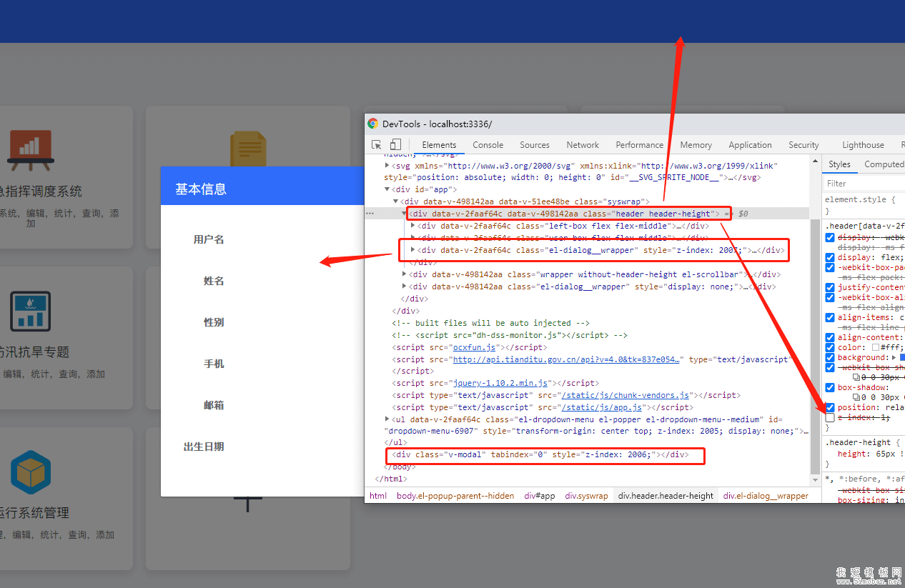This screenshot has width=905, height=588.
Task: Select body.el-popup-parent--hidden breadcrumb
Action: pos(455,495)
